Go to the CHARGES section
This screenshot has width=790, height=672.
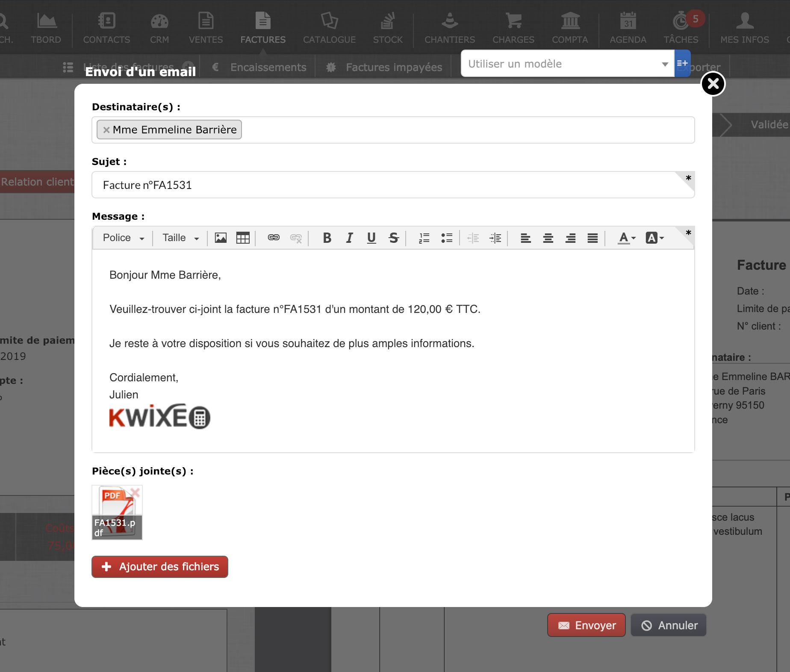point(513,28)
